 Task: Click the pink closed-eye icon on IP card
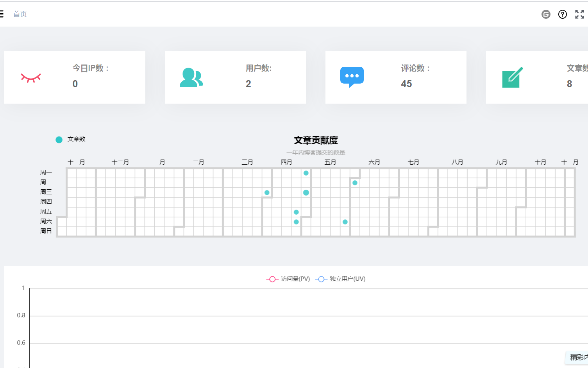pyautogui.click(x=31, y=77)
